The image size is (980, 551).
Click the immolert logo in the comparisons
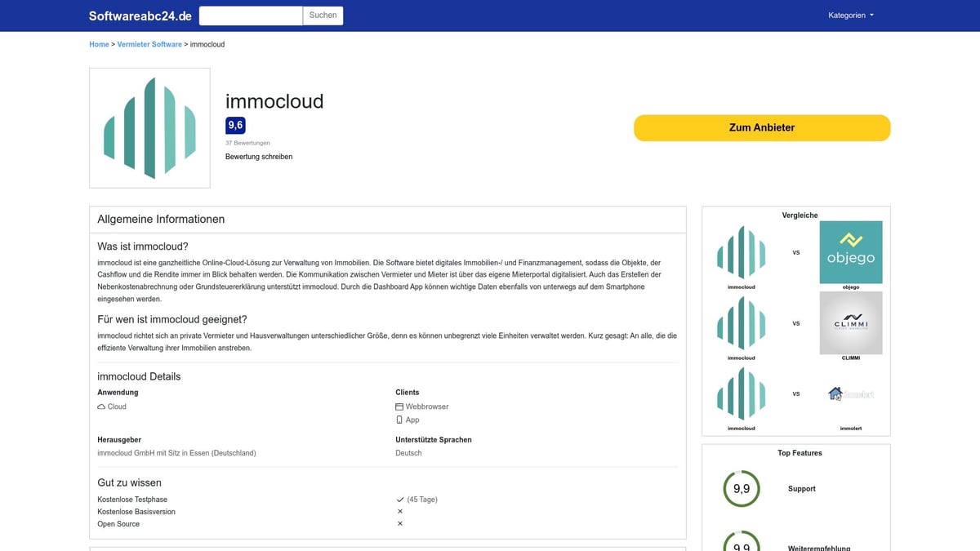(851, 393)
